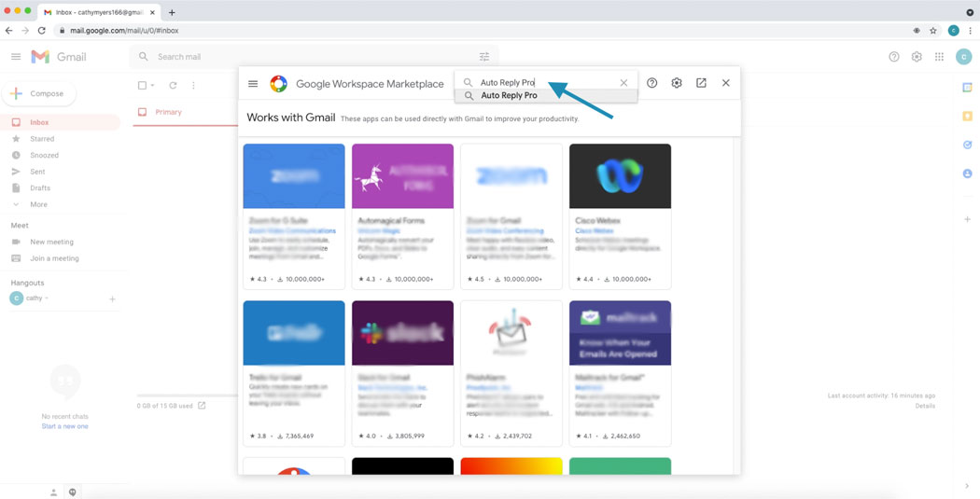Open Tasks side panel icon
Screen dimensions: 980x499
point(968,145)
